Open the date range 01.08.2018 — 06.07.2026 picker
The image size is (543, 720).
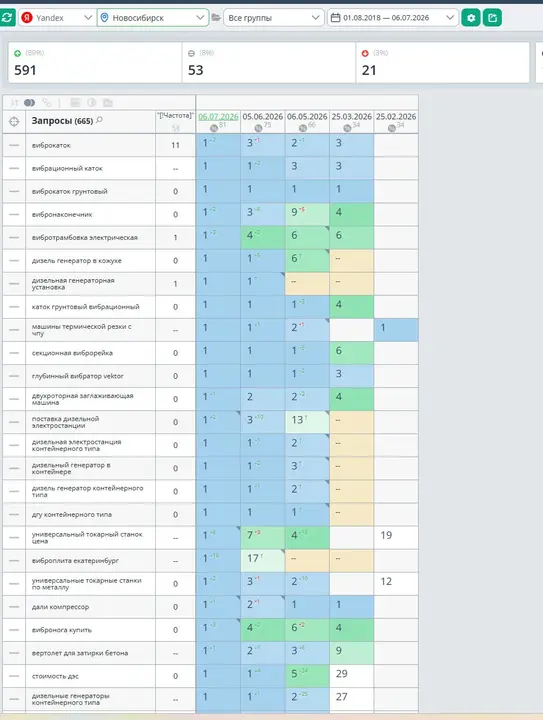click(393, 18)
